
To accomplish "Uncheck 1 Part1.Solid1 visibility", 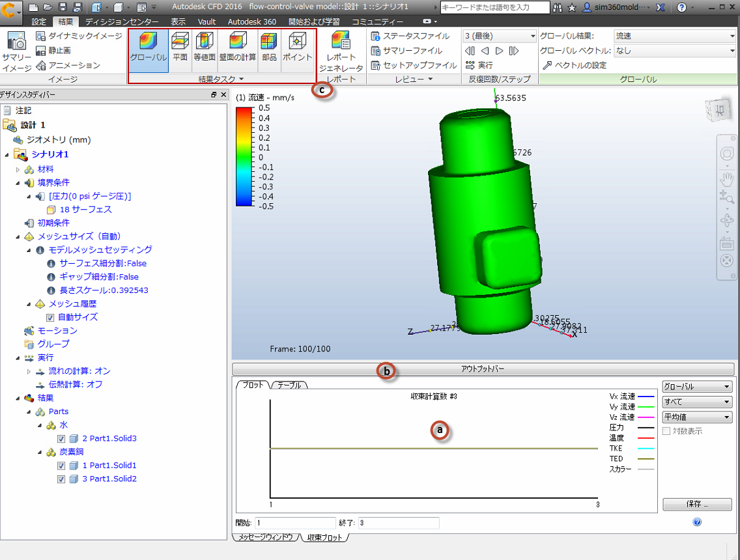I will [x=61, y=466].
